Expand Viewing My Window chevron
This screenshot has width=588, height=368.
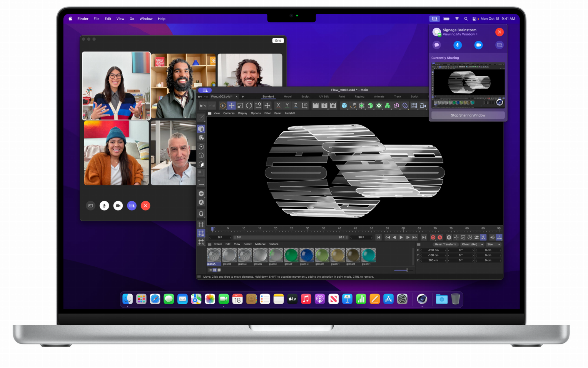[477, 34]
